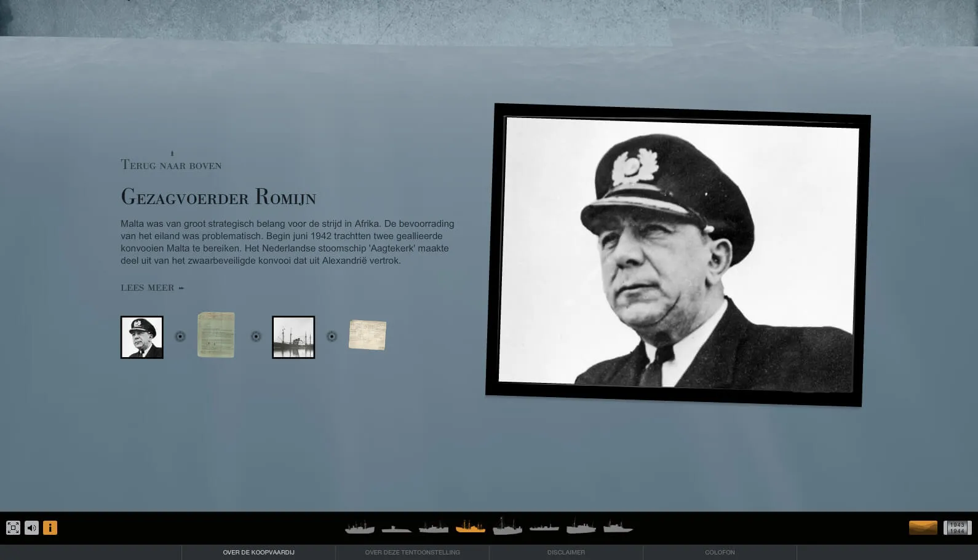Select the last ship silhouette in the ship row
The height and width of the screenshot is (560, 978).
click(618, 527)
